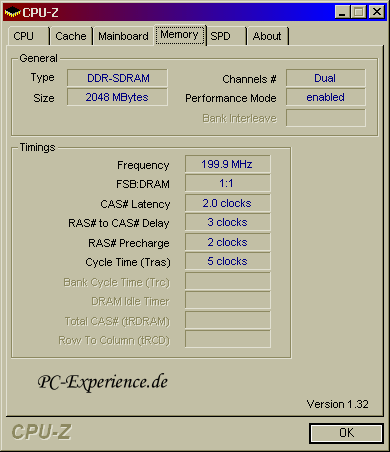Click the greyed Bank Cycle Time (Trc) label

pos(117,282)
